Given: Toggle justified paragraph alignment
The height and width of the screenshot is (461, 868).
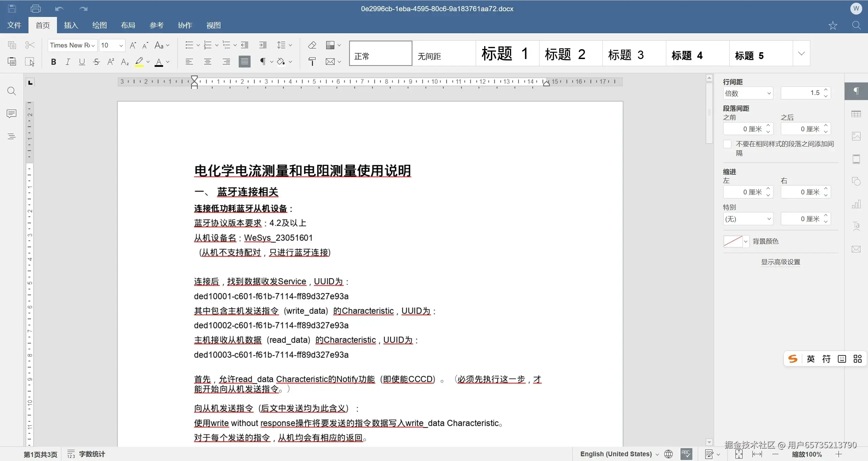Looking at the screenshot, I should [244, 61].
